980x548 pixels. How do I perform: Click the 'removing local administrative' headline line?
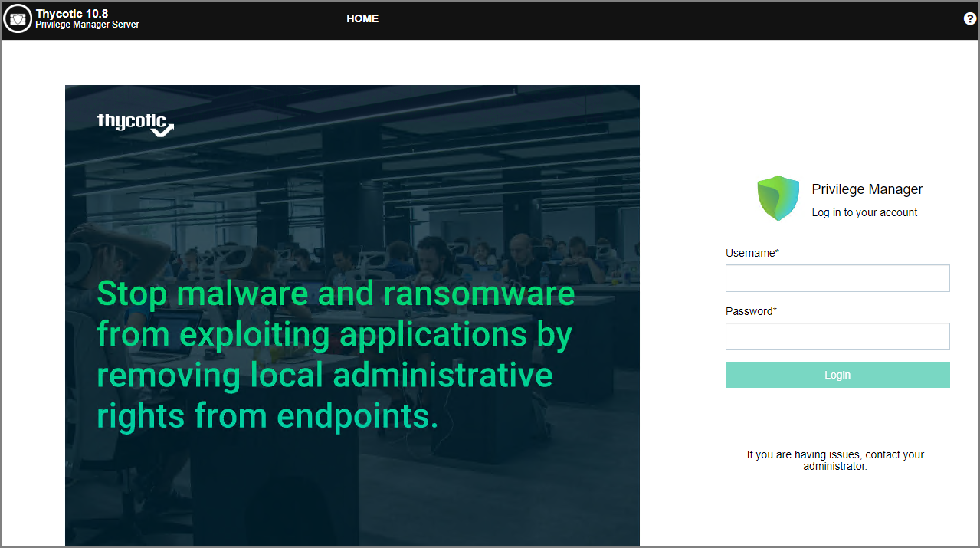point(324,375)
